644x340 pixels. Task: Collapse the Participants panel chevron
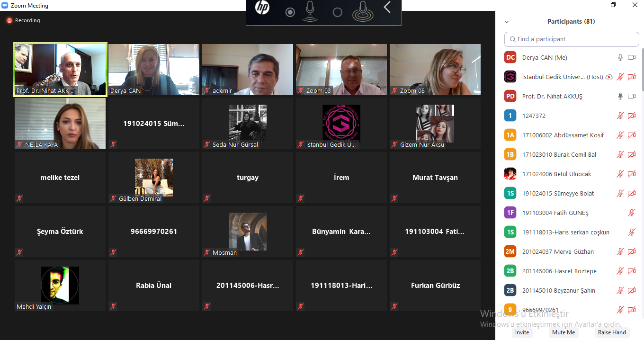pyautogui.click(x=507, y=22)
